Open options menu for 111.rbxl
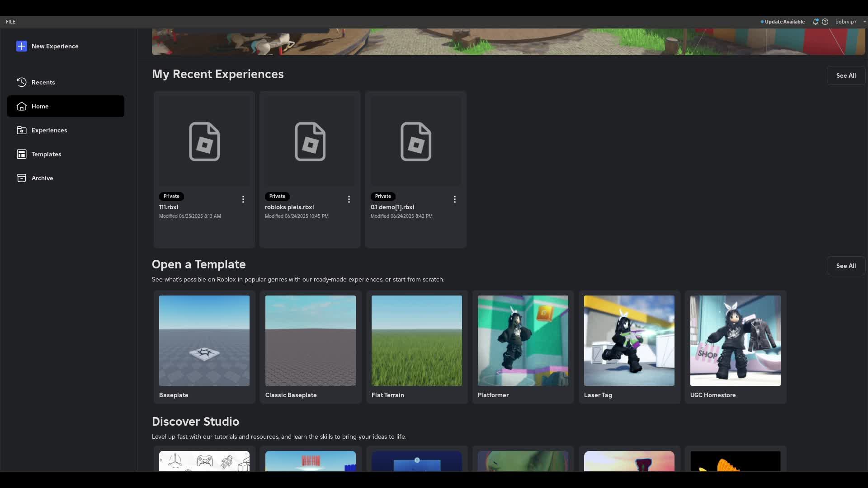868x488 pixels. (243, 199)
